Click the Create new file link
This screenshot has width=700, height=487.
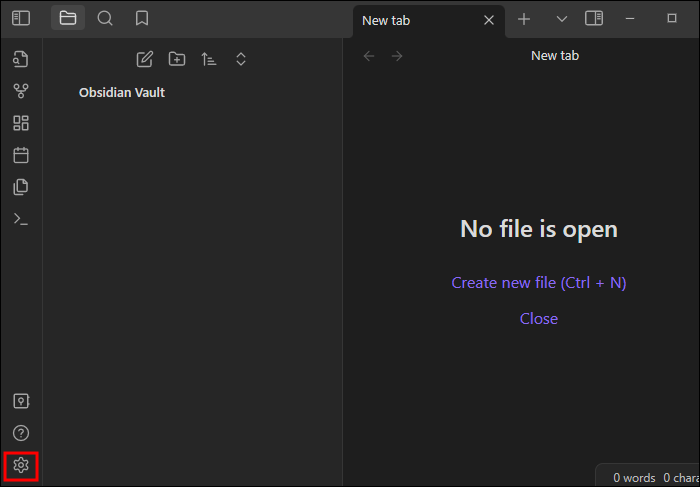539,283
